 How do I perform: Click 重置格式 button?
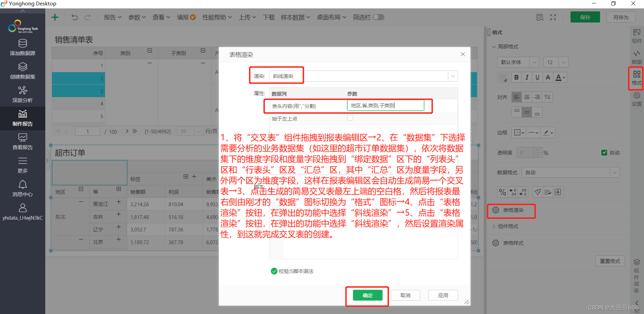pos(610,261)
